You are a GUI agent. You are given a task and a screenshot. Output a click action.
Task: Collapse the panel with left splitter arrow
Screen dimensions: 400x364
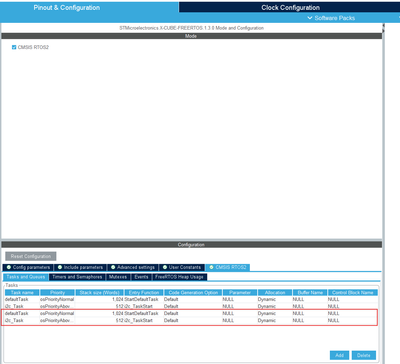pyautogui.click(x=383, y=25)
